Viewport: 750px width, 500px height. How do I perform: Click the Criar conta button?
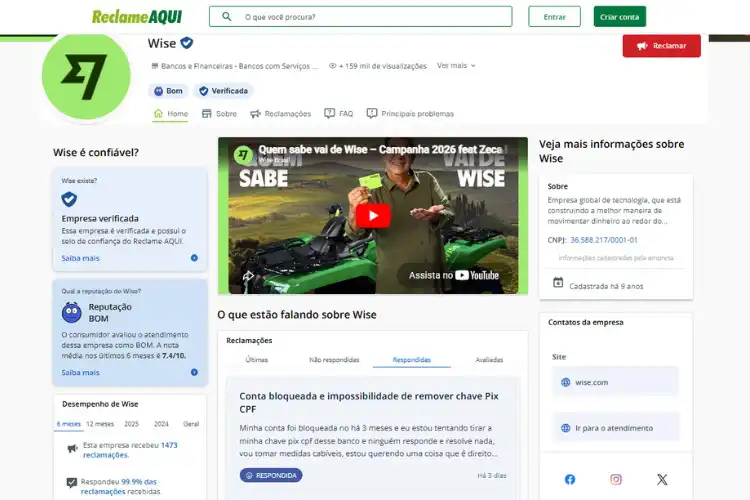click(619, 17)
